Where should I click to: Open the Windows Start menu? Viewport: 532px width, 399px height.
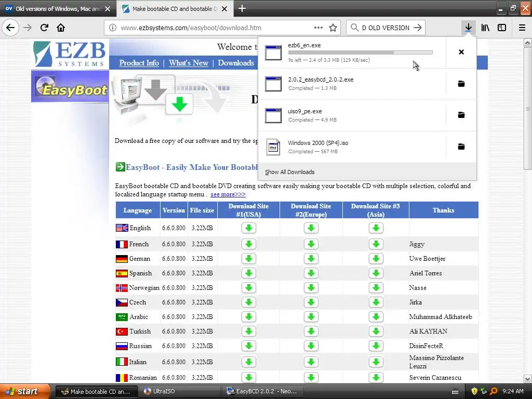[x=24, y=392]
